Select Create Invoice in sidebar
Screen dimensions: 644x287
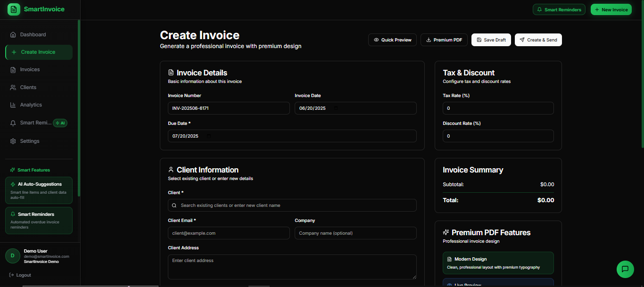tap(39, 52)
